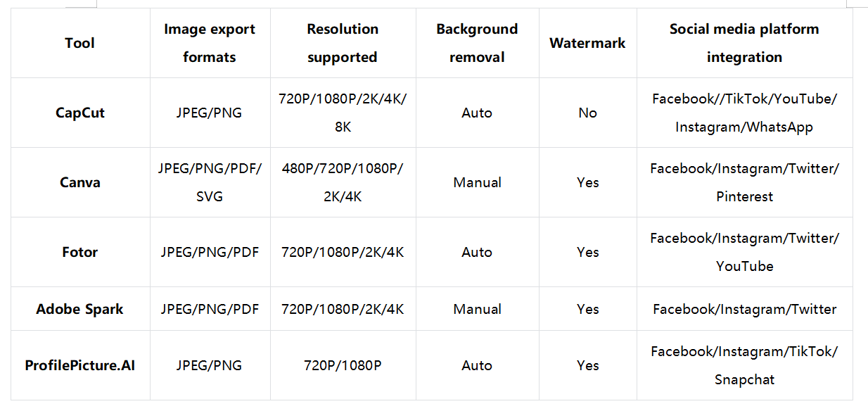
Task: Click the ProfilePicture.AI row label
Action: click(79, 365)
